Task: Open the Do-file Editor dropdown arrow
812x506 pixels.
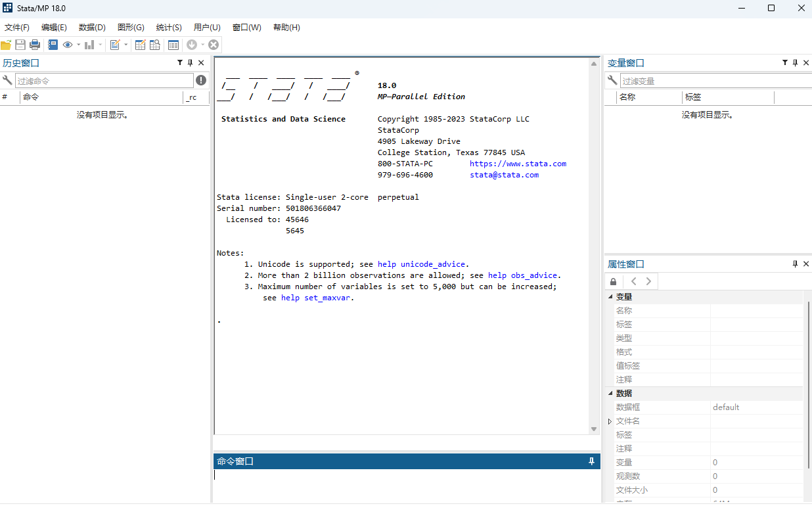Action: 125,45
